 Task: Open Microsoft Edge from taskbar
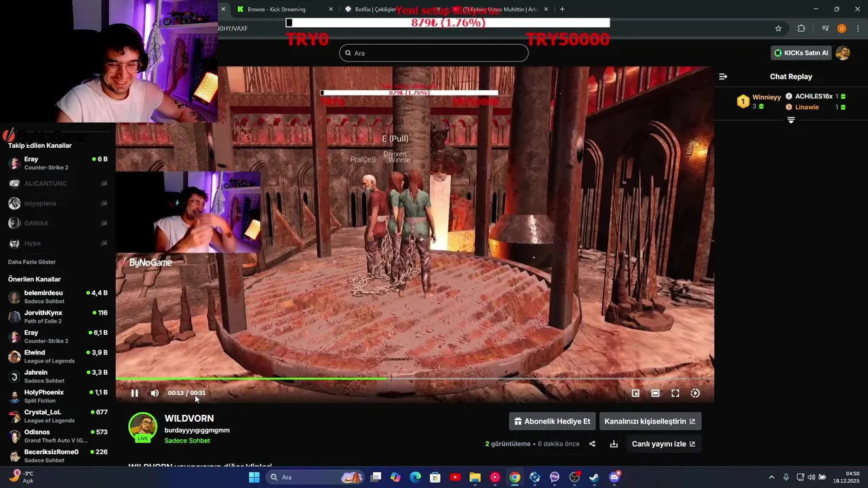click(x=415, y=477)
